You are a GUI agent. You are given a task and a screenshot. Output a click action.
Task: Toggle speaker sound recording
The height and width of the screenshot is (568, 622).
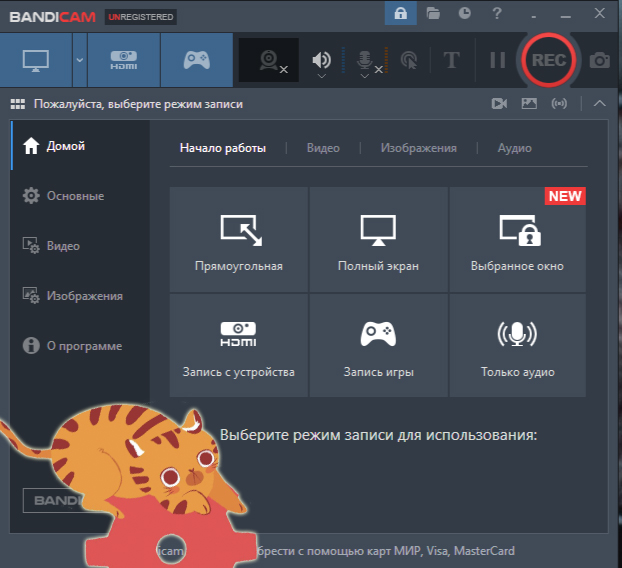coord(322,60)
